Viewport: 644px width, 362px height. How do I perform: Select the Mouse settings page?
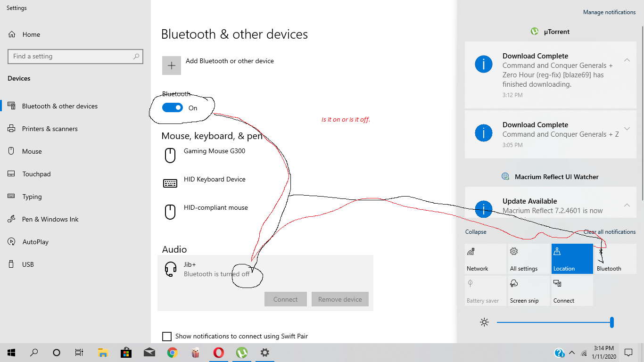tap(32, 151)
